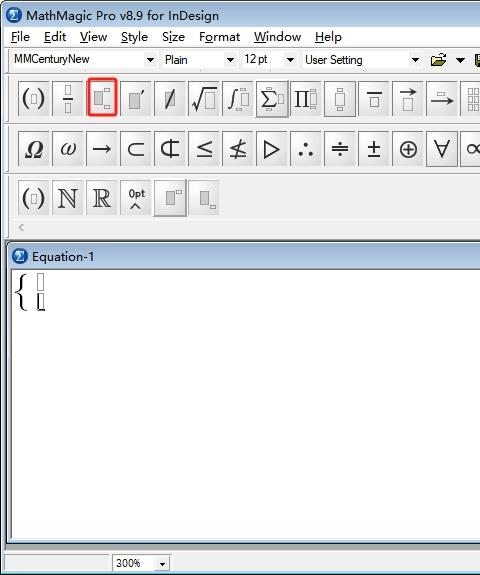Open the Plain style dropdown

point(230,59)
